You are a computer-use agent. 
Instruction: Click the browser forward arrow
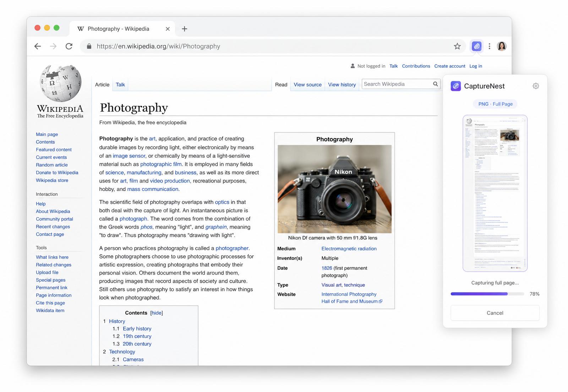tap(53, 46)
